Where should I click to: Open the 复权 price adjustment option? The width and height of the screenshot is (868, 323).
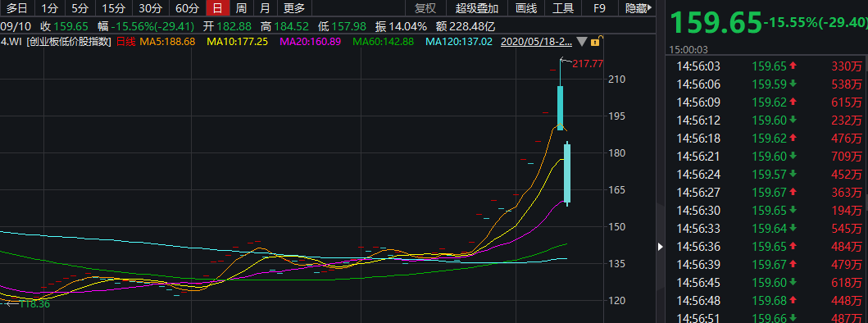[425, 8]
